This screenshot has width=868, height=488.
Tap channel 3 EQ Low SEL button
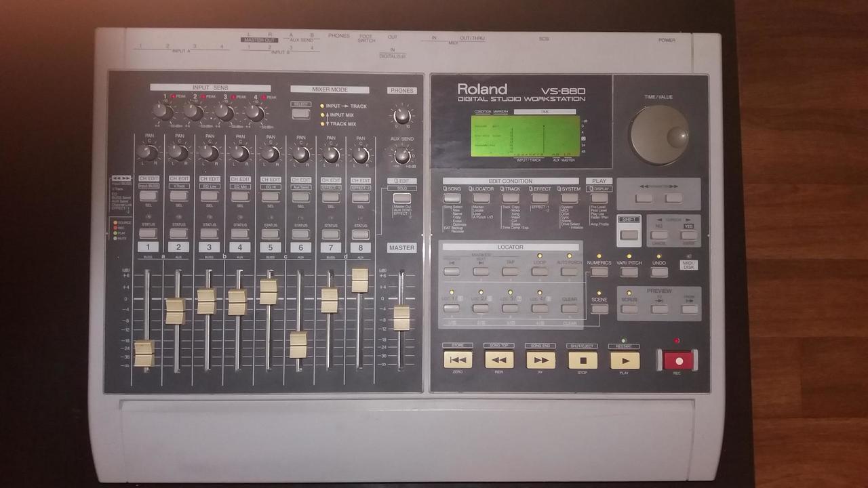(209, 196)
